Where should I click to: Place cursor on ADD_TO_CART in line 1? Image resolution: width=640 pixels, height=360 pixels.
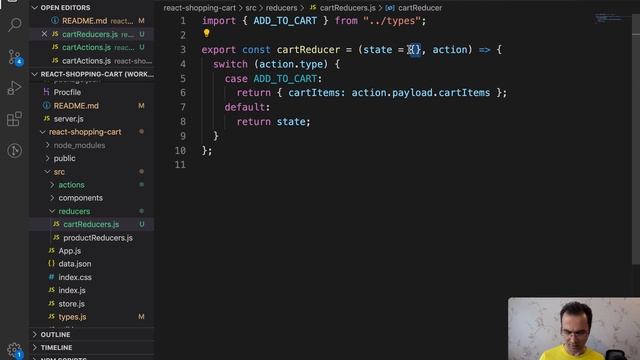coord(285,21)
